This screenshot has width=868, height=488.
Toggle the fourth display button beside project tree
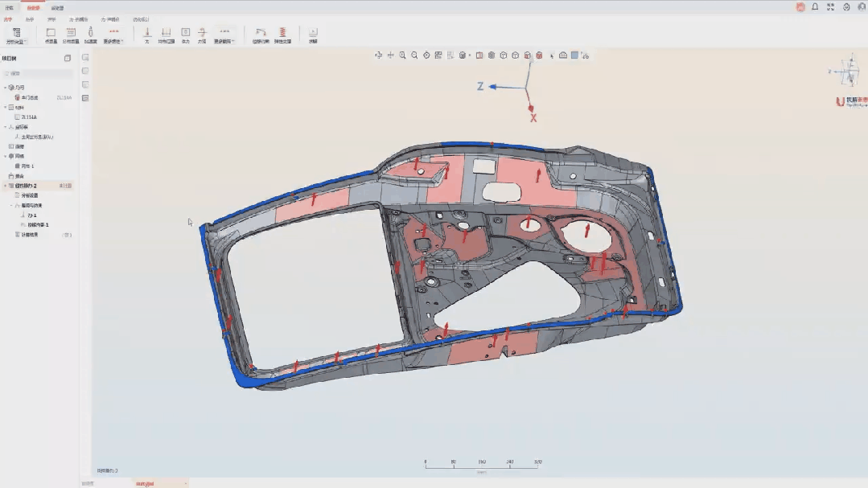[85, 98]
